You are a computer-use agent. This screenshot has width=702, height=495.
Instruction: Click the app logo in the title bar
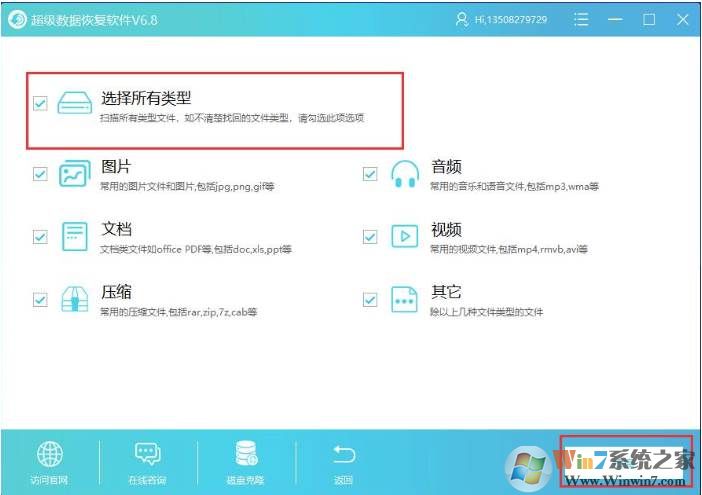pyautogui.click(x=17, y=19)
